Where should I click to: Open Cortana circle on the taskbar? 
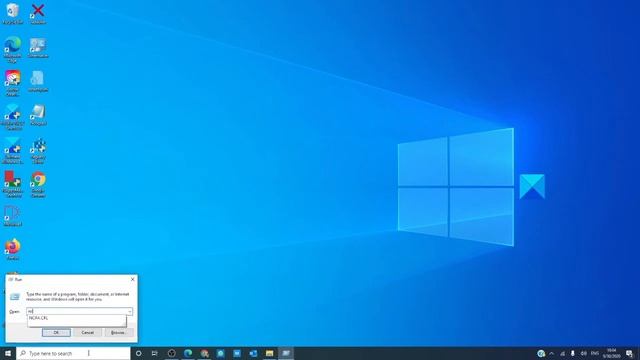click(x=138, y=353)
